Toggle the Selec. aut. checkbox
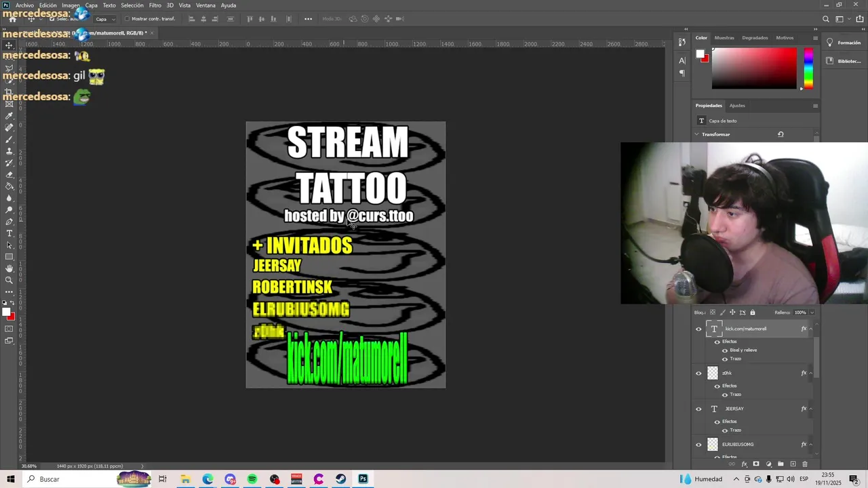Image resolution: width=868 pixels, height=488 pixels. 52,19
